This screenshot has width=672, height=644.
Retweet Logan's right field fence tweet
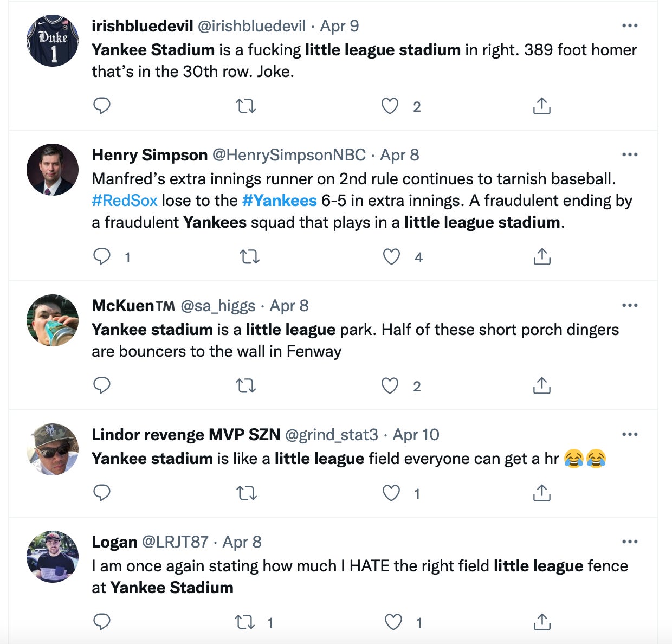coord(245,622)
